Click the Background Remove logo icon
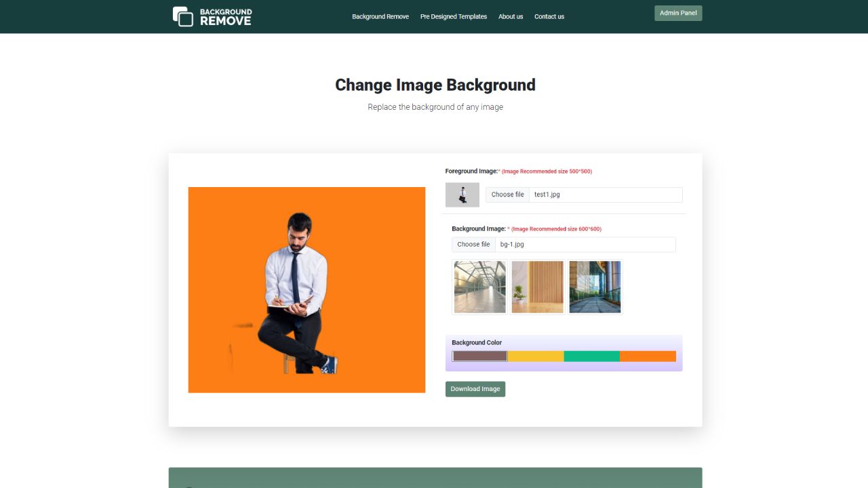Viewport: 868px width, 488px height. 183,16
